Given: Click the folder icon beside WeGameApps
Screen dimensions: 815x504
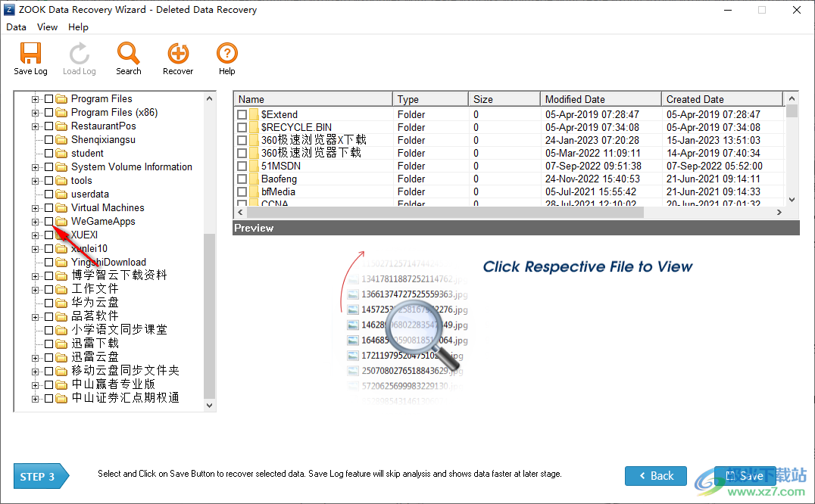Looking at the screenshot, I should (61, 221).
